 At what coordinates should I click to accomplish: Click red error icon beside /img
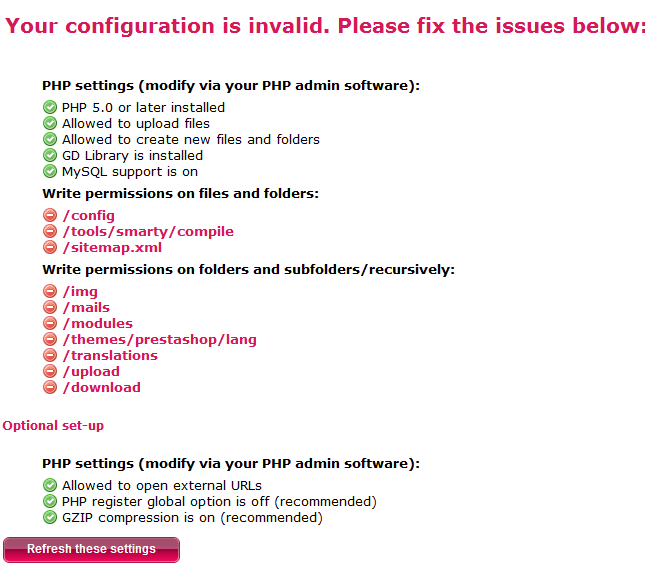click(x=50, y=291)
